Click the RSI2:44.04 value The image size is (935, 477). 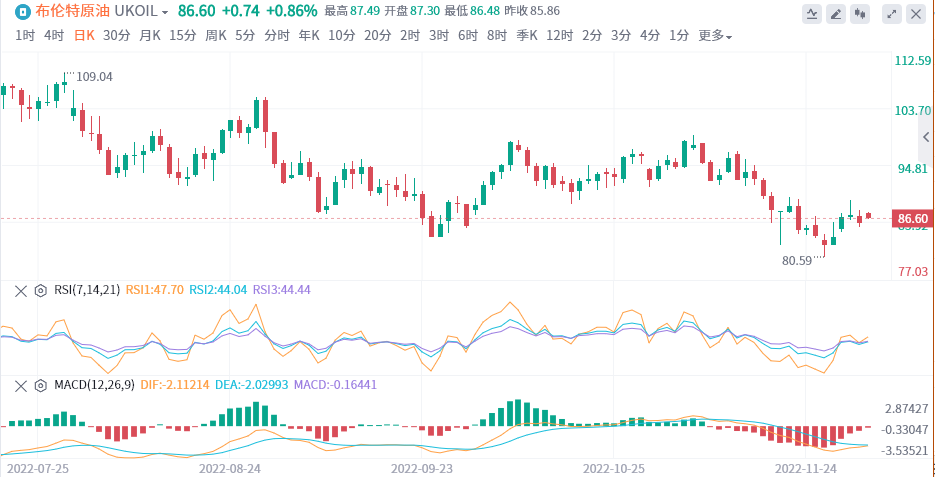coord(218,290)
